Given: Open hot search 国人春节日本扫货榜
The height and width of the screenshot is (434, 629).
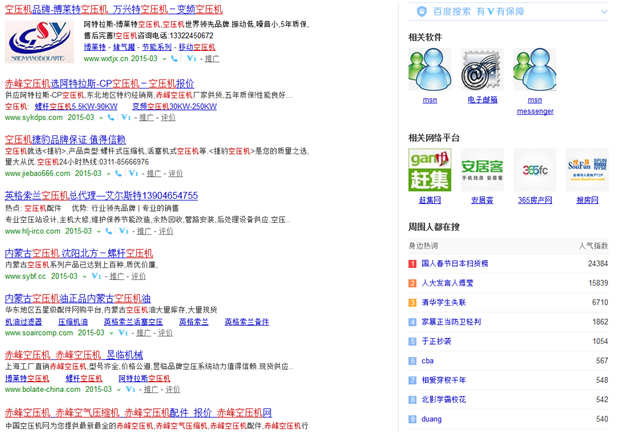Looking at the screenshot, I should (455, 264).
